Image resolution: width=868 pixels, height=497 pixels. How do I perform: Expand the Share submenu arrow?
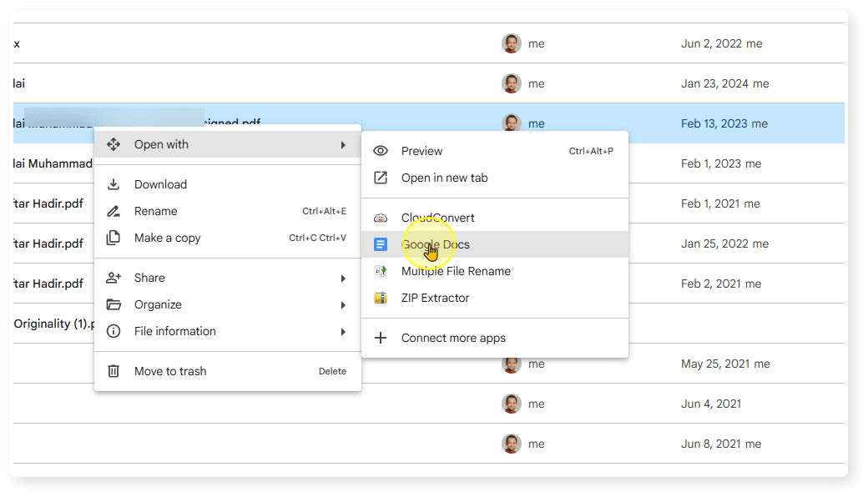click(x=343, y=278)
